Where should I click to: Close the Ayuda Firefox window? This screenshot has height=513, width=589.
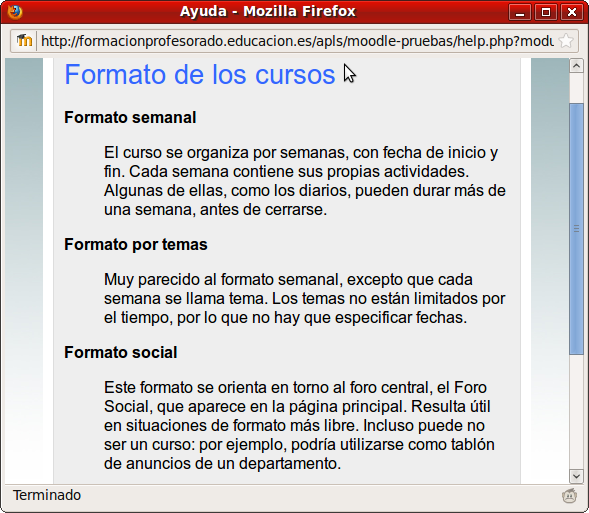[572, 12]
